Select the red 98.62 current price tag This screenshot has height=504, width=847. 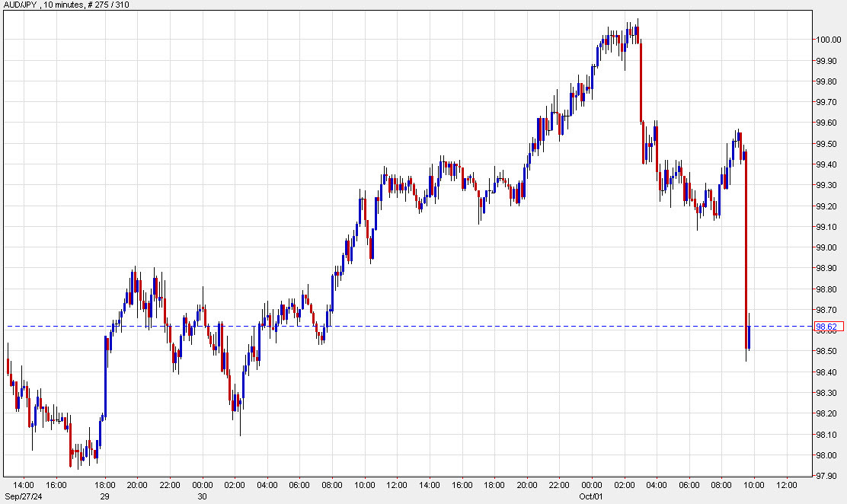click(830, 325)
